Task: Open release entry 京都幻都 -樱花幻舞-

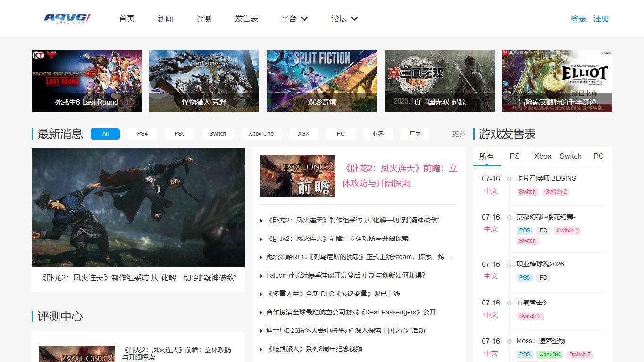Action: click(546, 217)
